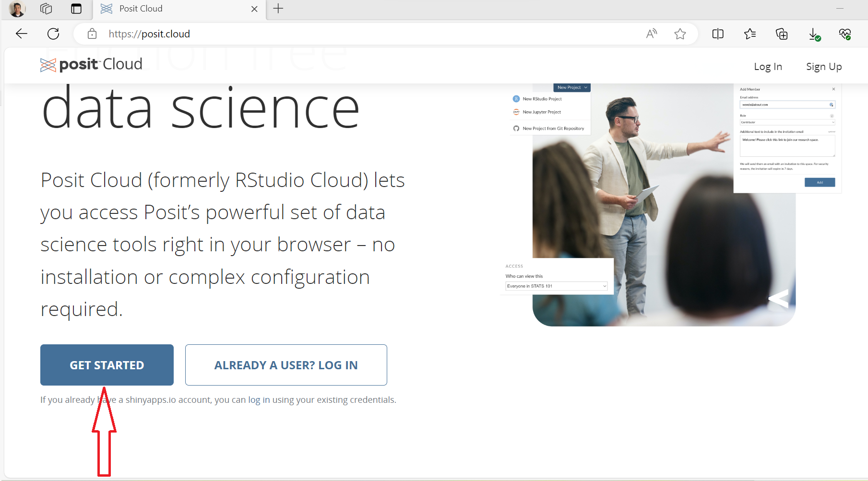Click Sign Up in header

pyautogui.click(x=824, y=67)
